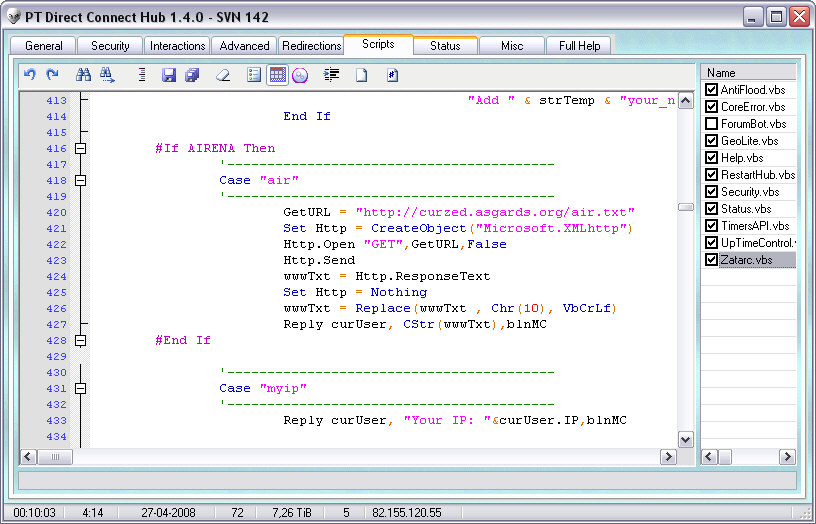Viewport: 816px width, 524px height.
Task: Click the Undo arrow icon
Action: tap(30, 75)
